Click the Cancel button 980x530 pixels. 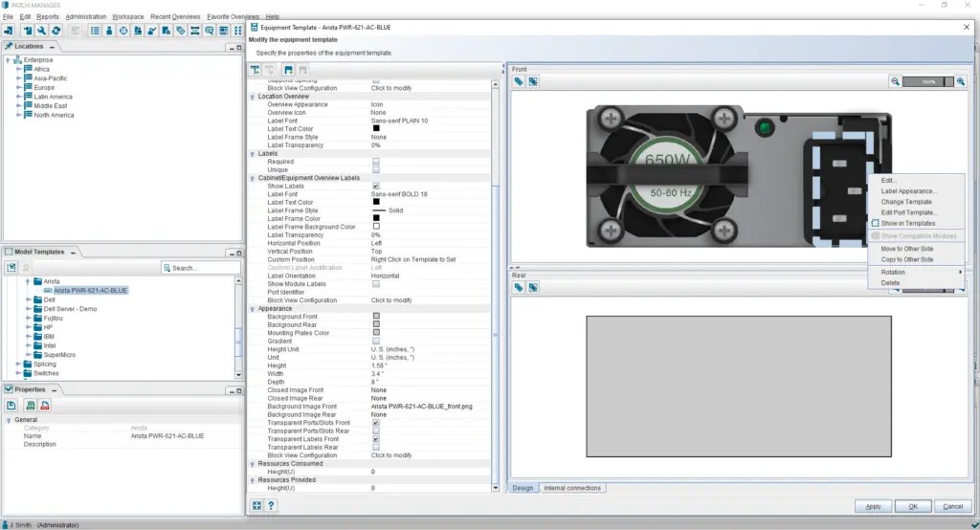click(x=952, y=506)
